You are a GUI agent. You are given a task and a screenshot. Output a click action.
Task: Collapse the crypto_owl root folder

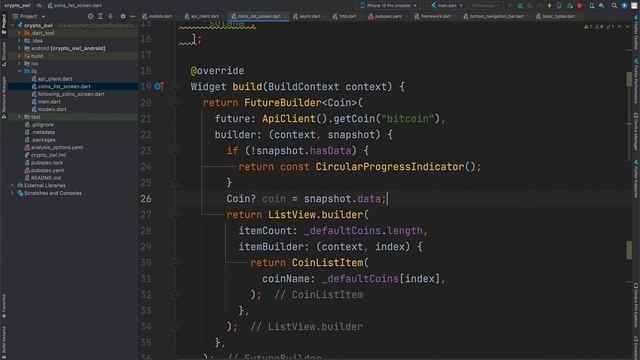tap(13, 25)
